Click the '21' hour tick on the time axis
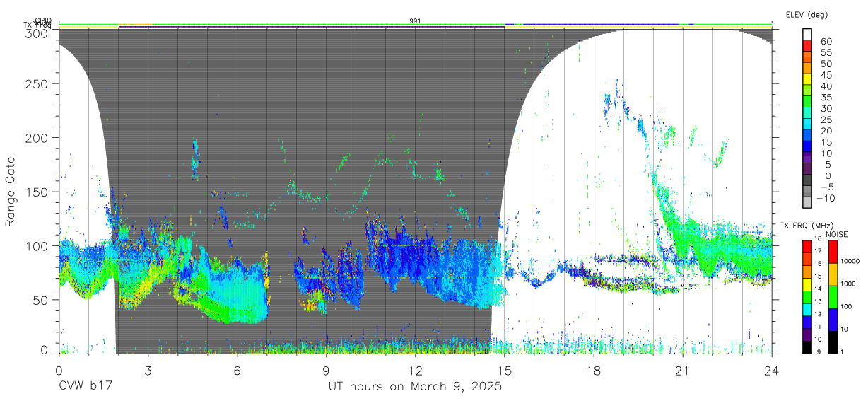The width and height of the screenshot is (868, 401). tap(682, 370)
